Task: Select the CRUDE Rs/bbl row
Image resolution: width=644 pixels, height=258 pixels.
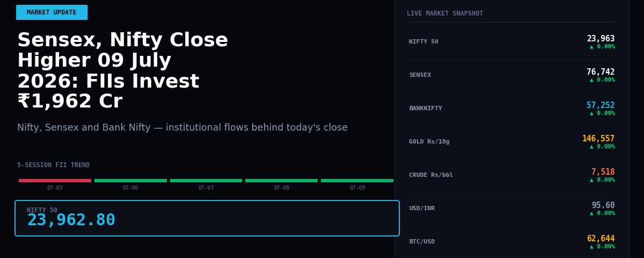Action: 512,175
